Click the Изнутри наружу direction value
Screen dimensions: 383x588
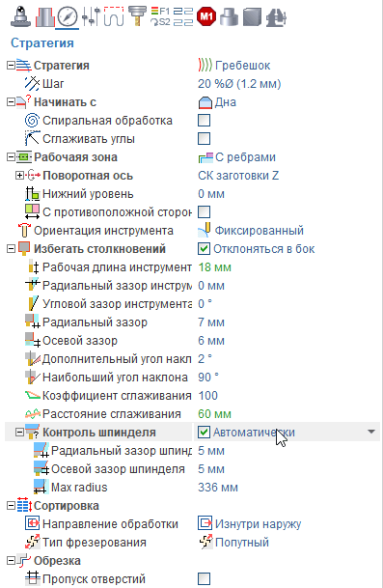258,524
